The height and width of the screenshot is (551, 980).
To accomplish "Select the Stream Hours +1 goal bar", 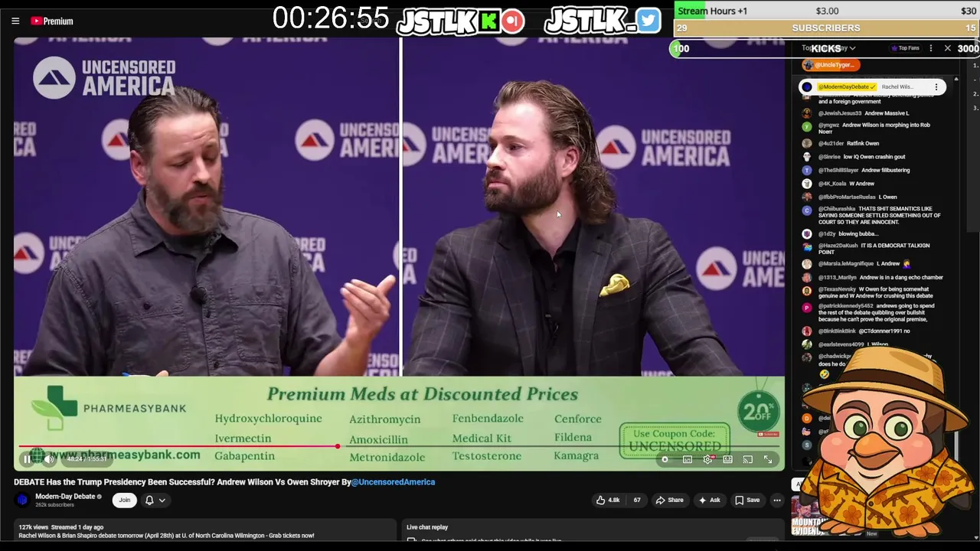I will [827, 11].
